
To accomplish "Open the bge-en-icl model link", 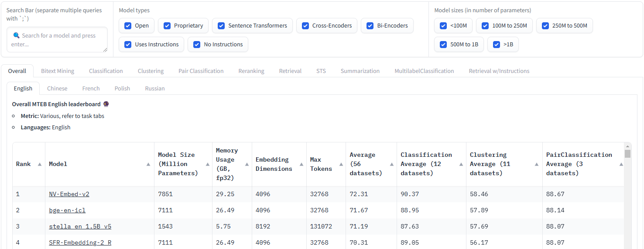I will [67, 210].
